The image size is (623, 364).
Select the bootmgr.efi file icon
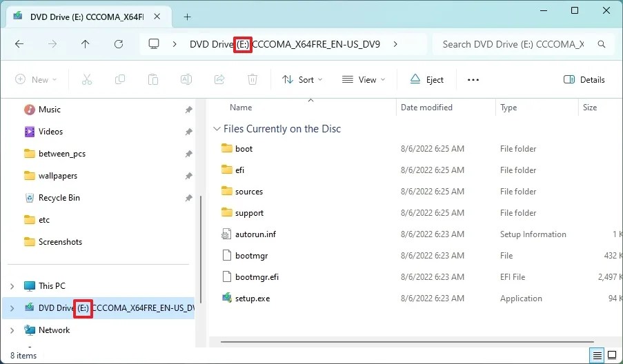[x=226, y=276]
